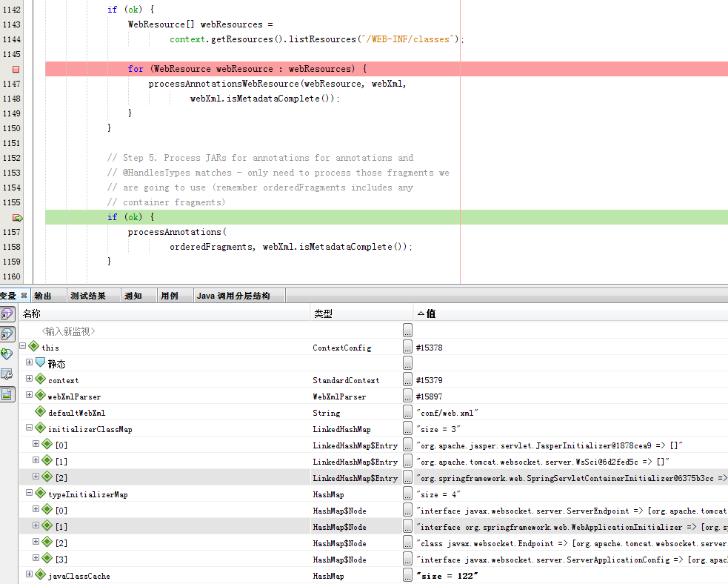This screenshot has width=728, height=584.
Task: Click line number 1147 in the gutter
Action: pos(12,84)
